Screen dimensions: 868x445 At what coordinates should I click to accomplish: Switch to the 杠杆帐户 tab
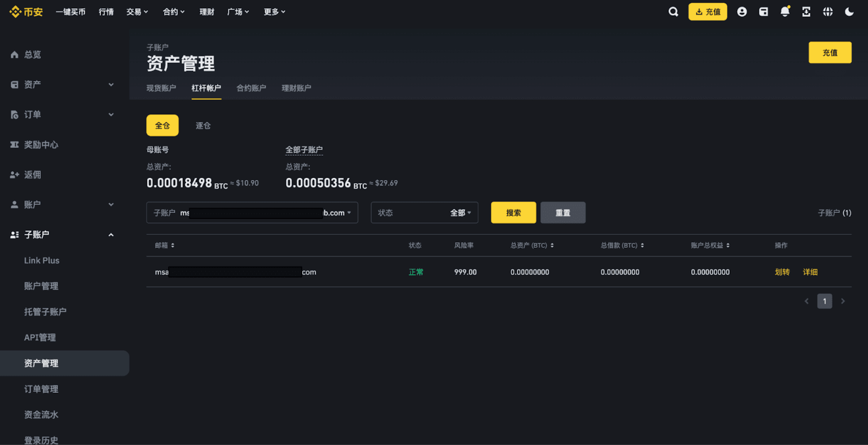click(206, 88)
